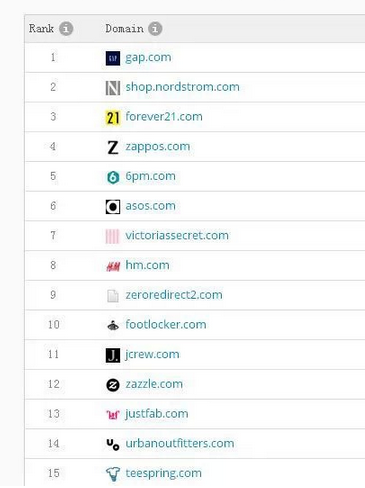365x488 pixels.
Task: Click the Zazzle round black favicon
Action: tap(113, 385)
